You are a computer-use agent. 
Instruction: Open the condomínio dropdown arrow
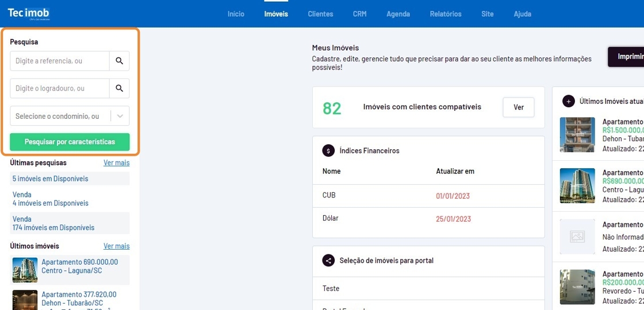[x=120, y=116]
